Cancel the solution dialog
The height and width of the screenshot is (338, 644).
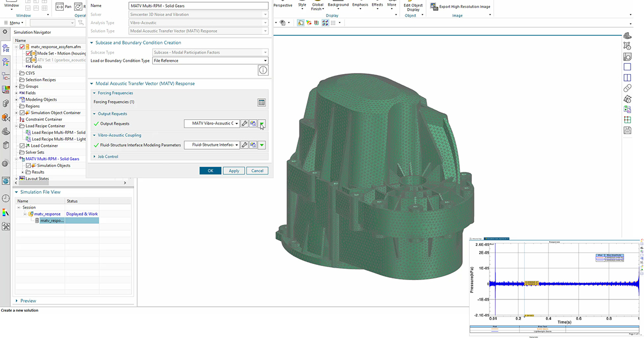pyautogui.click(x=257, y=170)
